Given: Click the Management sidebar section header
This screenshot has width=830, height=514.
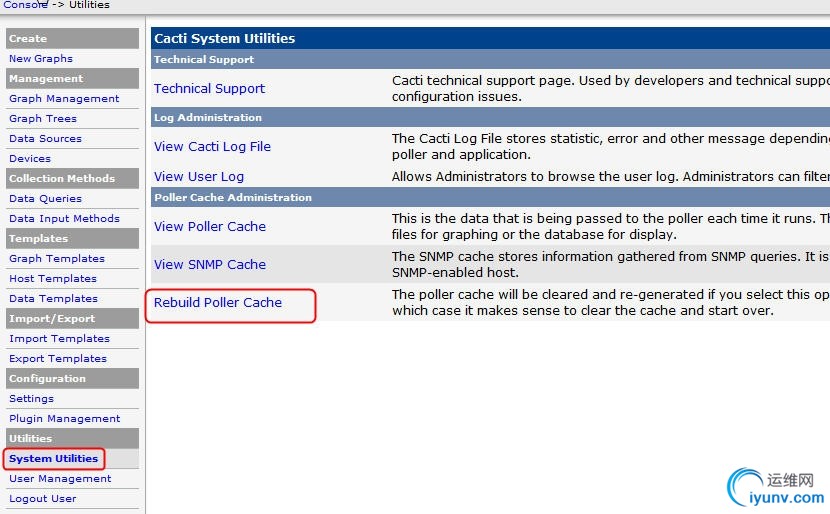Looking at the screenshot, I should click(x=73, y=78).
